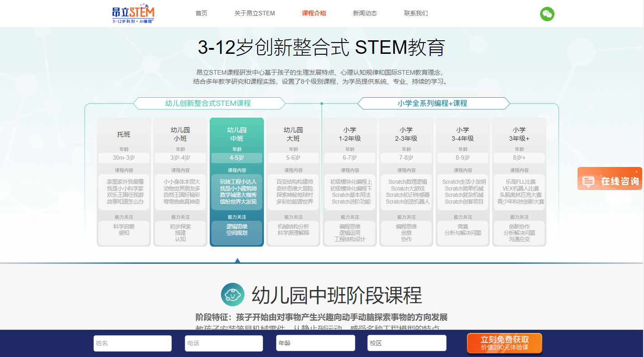Click Scratch生活小发明 course text
This screenshot has height=357, width=644.
[464, 182]
